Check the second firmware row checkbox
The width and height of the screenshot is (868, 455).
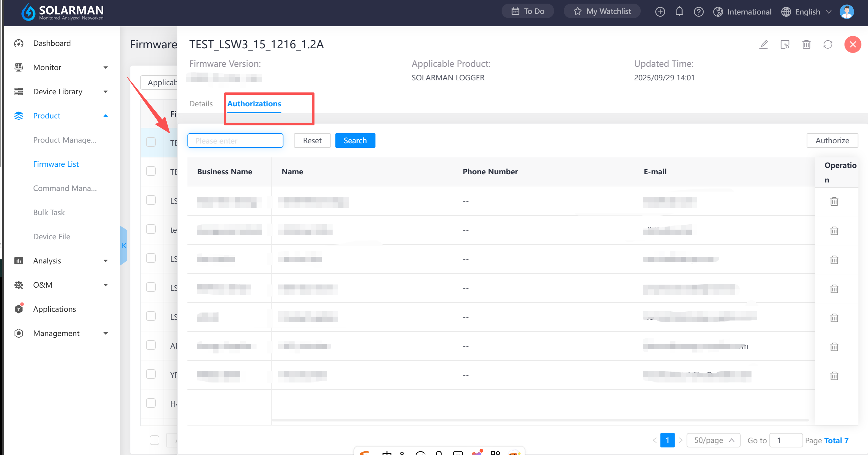tap(151, 171)
